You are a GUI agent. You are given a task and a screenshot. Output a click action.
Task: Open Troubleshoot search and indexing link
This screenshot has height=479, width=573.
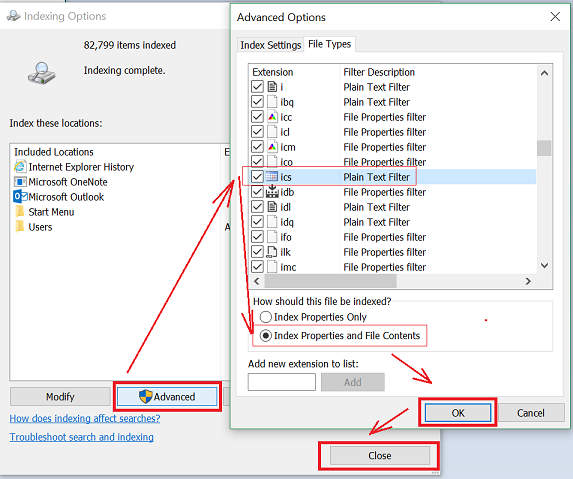click(81, 437)
